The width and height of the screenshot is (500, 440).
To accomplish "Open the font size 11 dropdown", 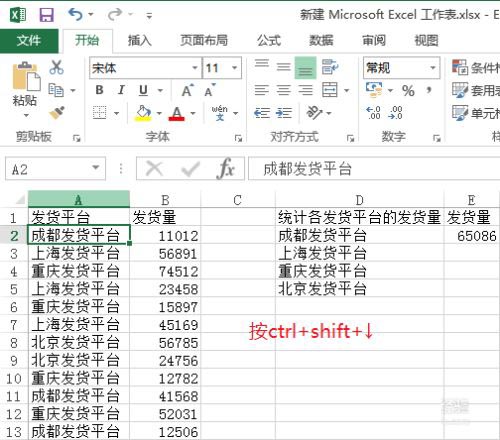I will (x=235, y=68).
